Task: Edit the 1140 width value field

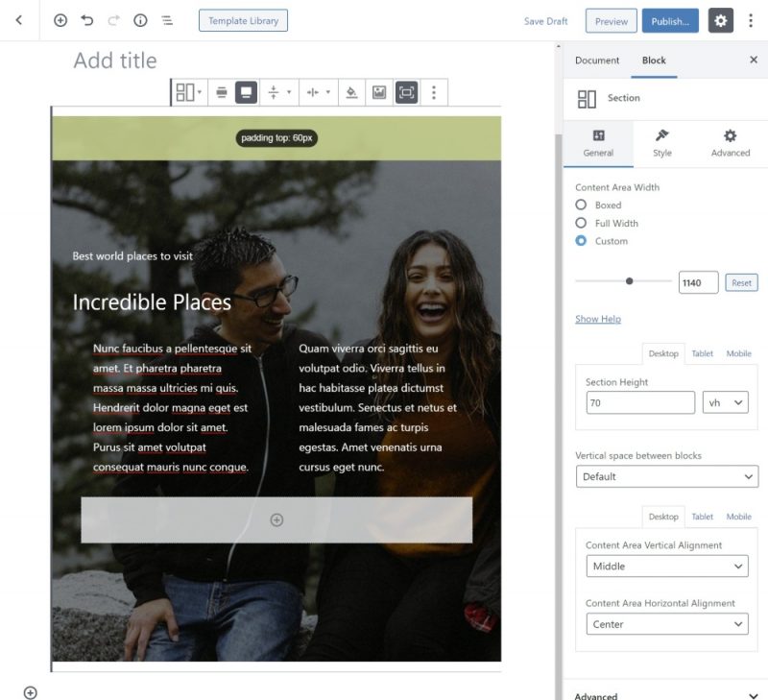Action: 699,282
